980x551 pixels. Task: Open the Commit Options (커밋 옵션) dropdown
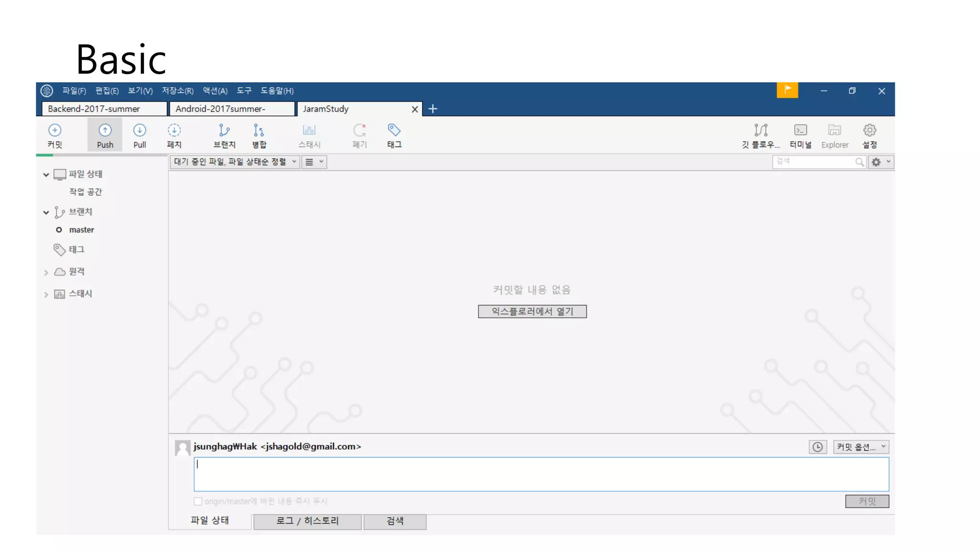tap(861, 447)
